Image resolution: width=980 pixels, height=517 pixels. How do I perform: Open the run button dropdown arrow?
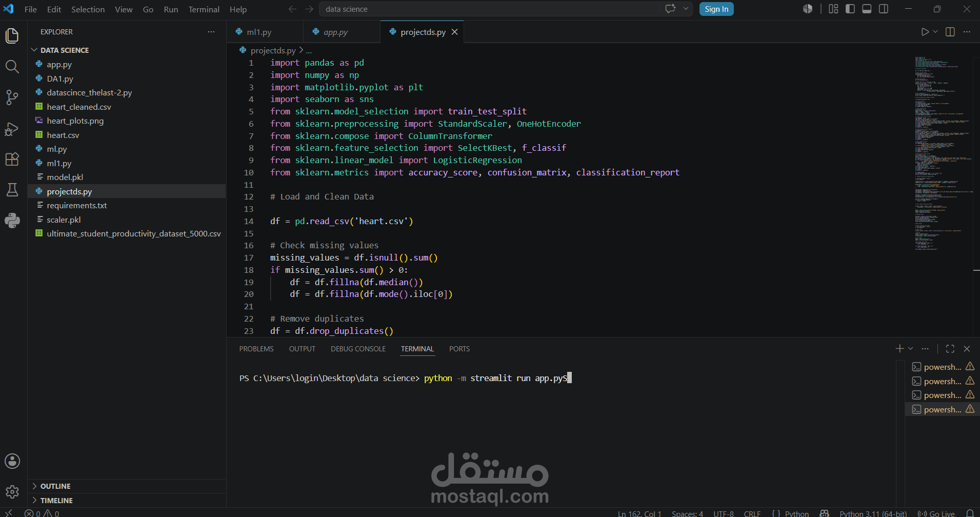coord(935,32)
